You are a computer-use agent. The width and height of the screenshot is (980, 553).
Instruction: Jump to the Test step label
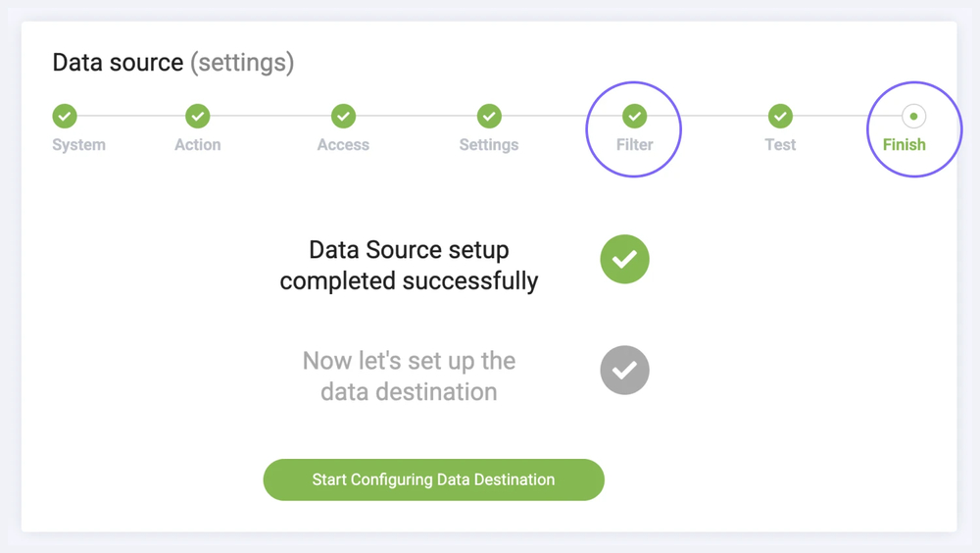pyautogui.click(x=780, y=145)
